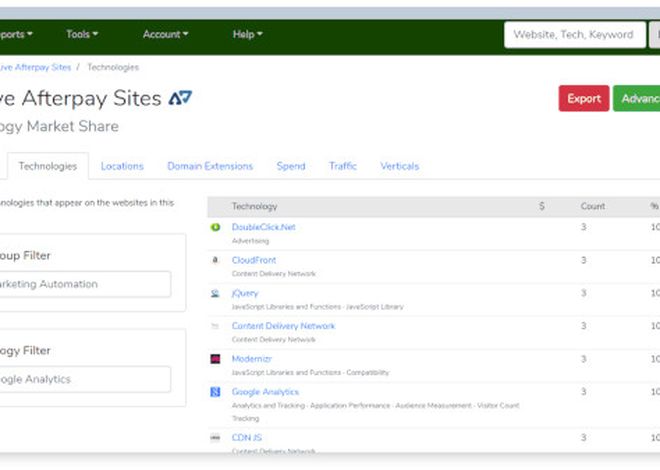Open the DoubleClick.Net technology link
Viewport: 660px width, 470px height.
click(263, 227)
